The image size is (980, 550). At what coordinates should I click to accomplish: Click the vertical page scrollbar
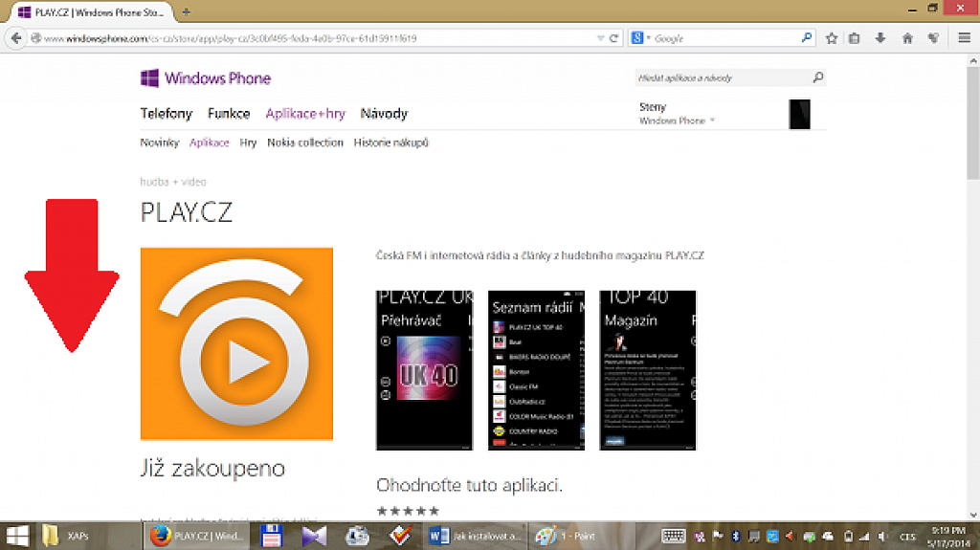(972, 121)
